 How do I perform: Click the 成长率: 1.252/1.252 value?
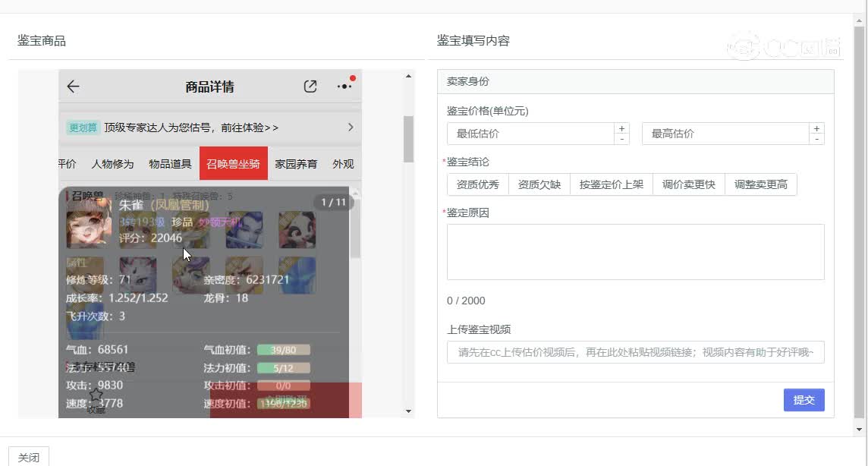click(x=117, y=298)
